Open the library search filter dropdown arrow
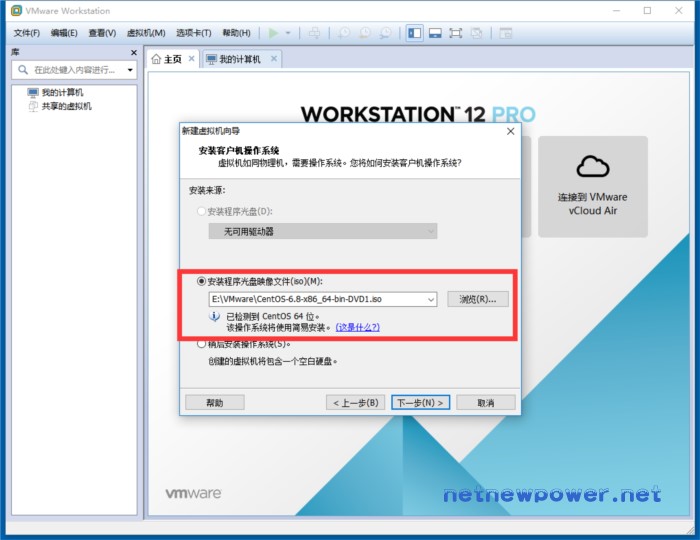The width and height of the screenshot is (700, 540). pyautogui.click(x=130, y=70)
